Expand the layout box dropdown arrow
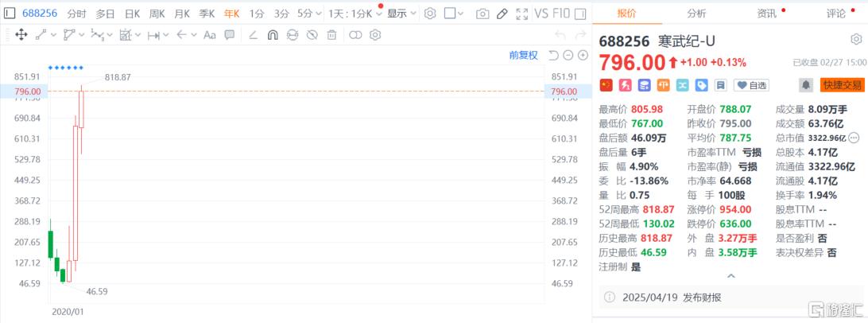 click(460, 14)
